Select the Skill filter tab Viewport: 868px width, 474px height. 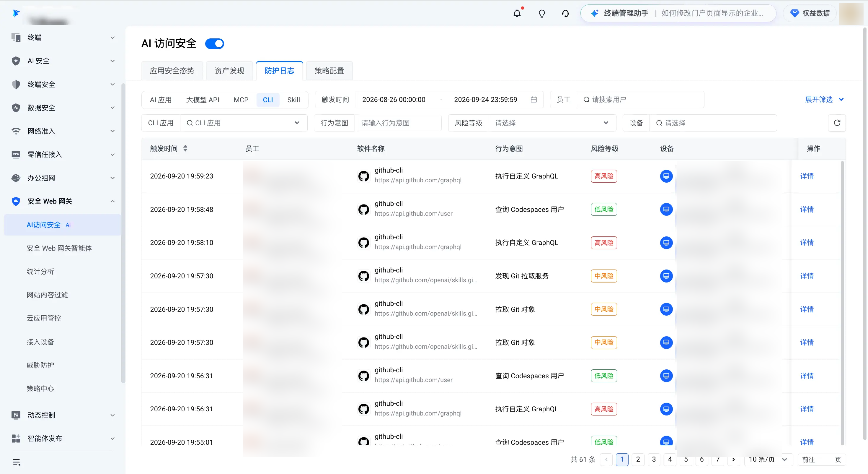point(293,100)
